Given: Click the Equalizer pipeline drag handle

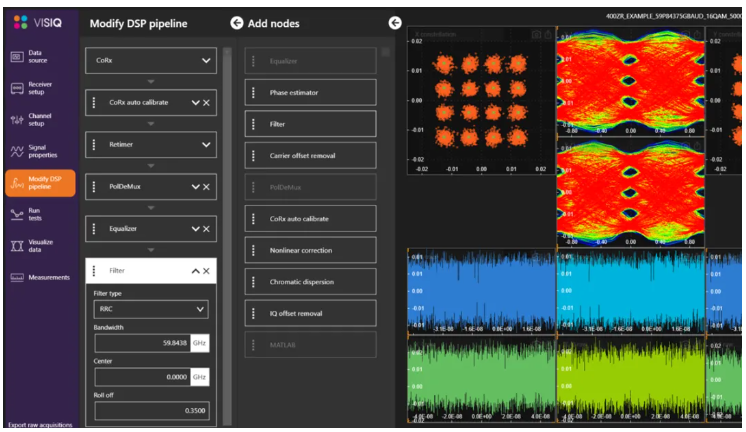Looking at the screenshot, I should (x=94, y=228).
